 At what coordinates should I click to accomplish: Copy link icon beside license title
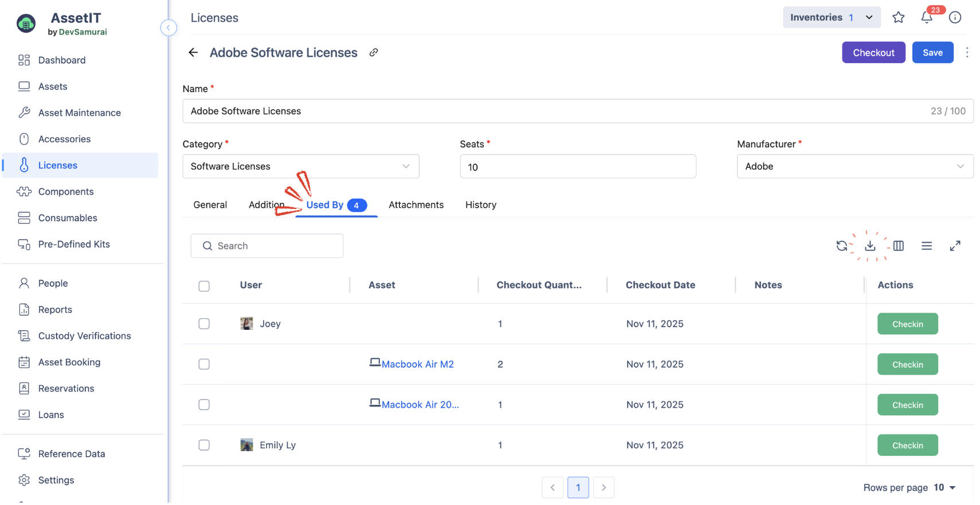(x=374, y=53)
